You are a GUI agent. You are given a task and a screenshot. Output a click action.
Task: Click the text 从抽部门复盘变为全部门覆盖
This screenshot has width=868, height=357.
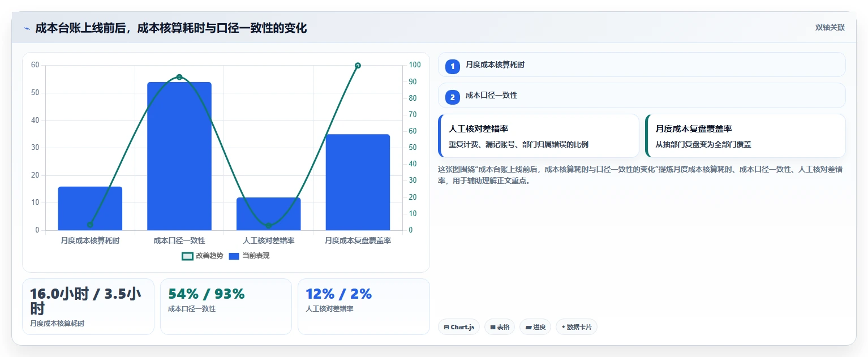tap(703, 144)
